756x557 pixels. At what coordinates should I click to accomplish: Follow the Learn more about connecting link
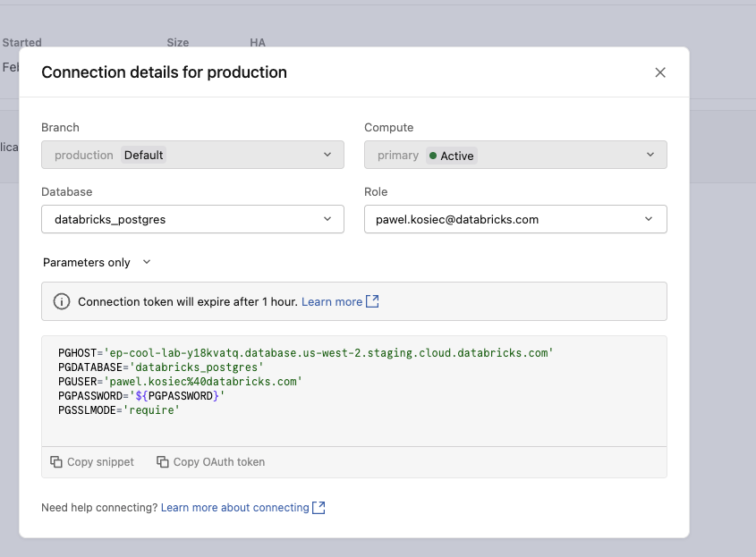pyautogui.click(x=234, y=508)
